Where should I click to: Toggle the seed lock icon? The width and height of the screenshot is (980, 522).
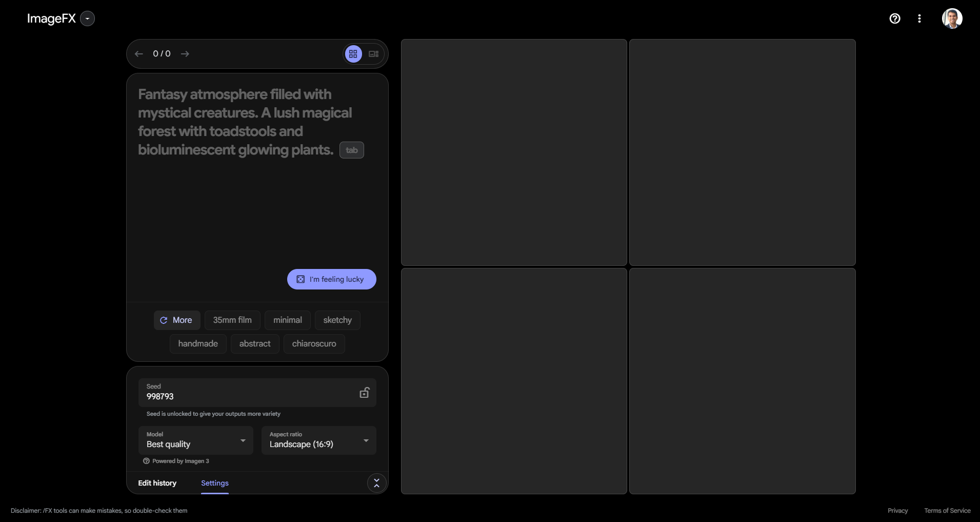tap(365, 393)
